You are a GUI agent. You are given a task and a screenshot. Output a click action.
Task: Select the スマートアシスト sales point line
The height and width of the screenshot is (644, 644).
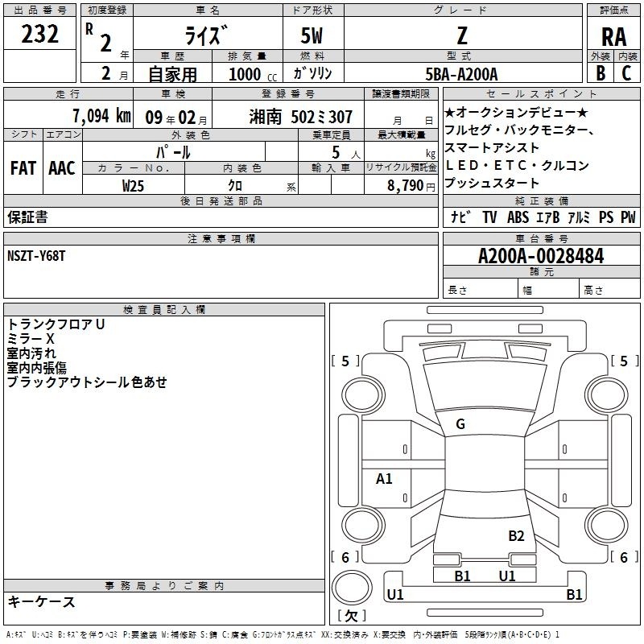[492, 147]
